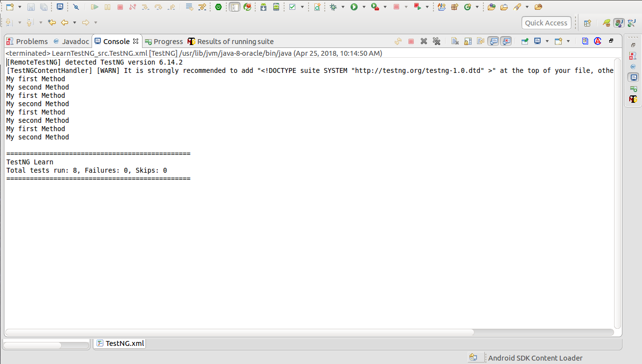This screenshot has width=642, height=364.
Task: Click the Step Return icon
Action: (x=171, y=7)
